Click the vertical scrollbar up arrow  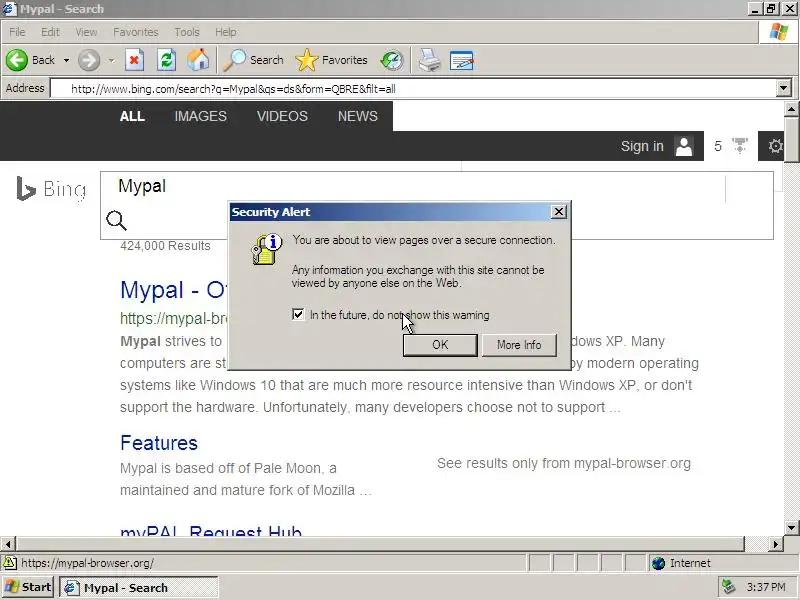point(791,109)
